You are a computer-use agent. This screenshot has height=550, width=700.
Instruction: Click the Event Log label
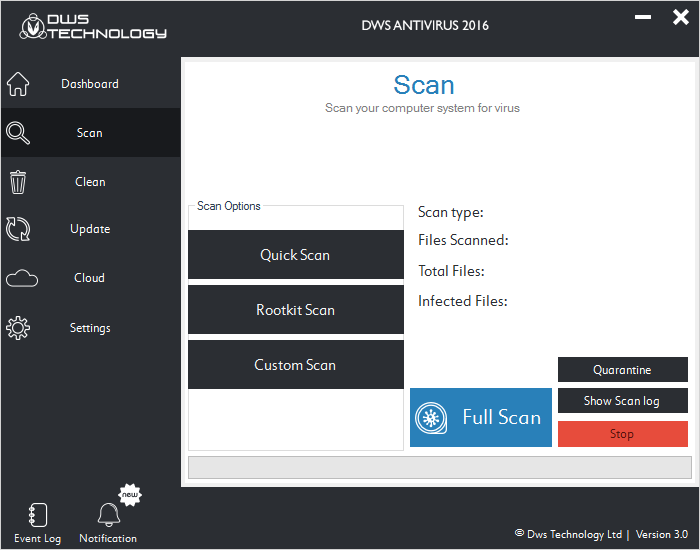pyautogui.click(x=38, y=538)
